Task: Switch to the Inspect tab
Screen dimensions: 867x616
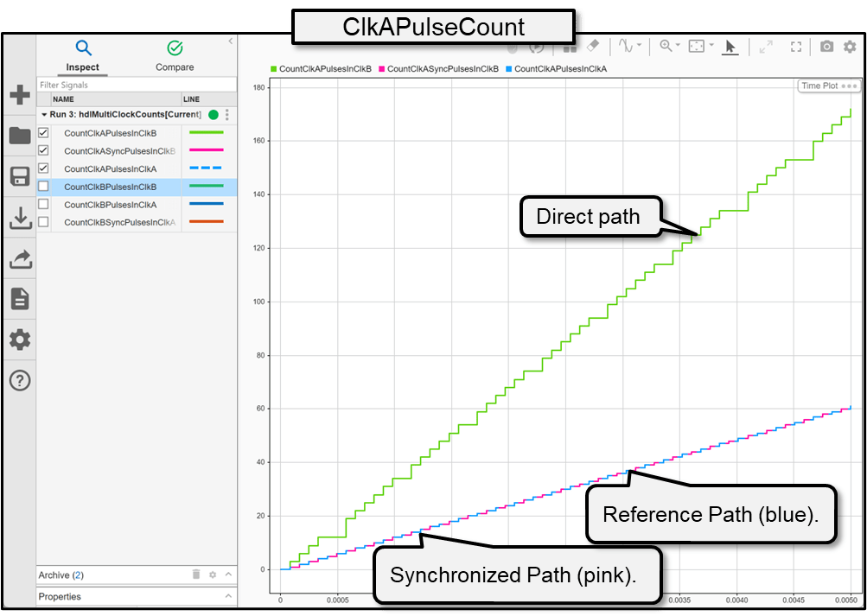Action: 83,55
